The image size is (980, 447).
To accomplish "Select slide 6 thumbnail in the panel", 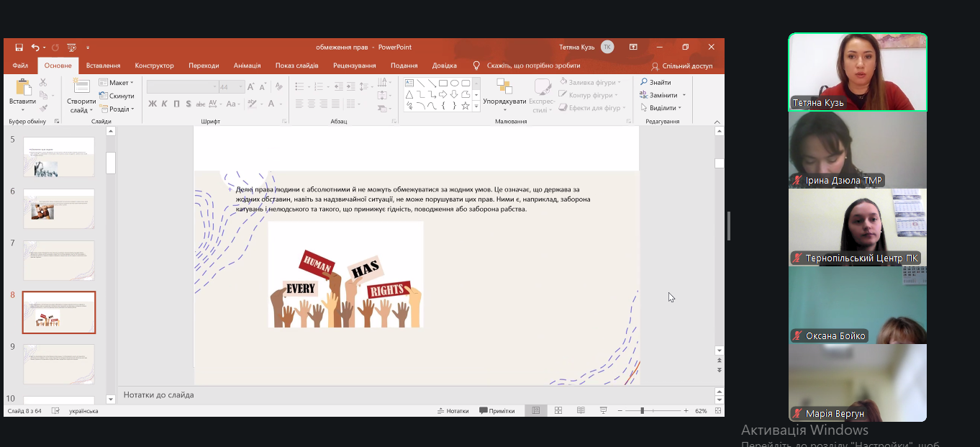I will pyautogui.click(x=59, y=209).
